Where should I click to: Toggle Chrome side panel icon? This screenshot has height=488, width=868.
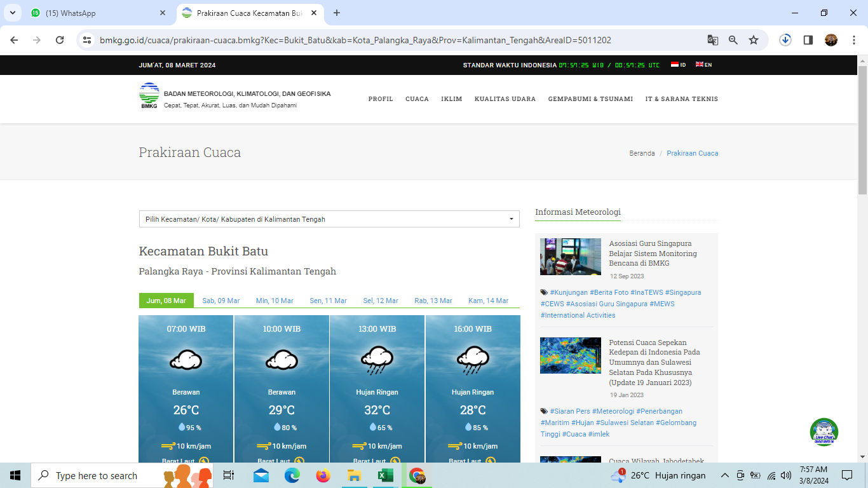[x=808, y=40]
